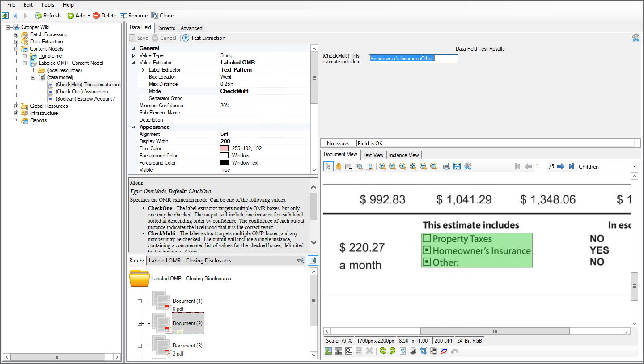644x364 pixels.
Task: Click the Error Color pink swatch
Action: (x=224, y=148)
